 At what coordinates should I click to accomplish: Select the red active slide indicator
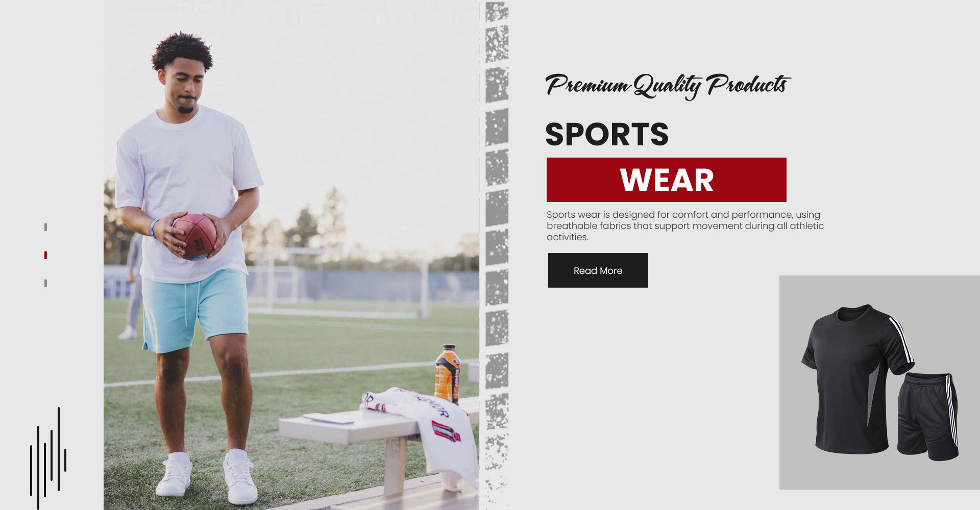click(x=45, y=255)
